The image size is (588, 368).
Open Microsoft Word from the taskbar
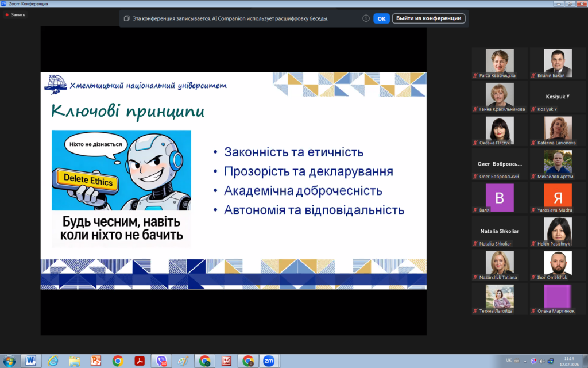tap(30, 361)
